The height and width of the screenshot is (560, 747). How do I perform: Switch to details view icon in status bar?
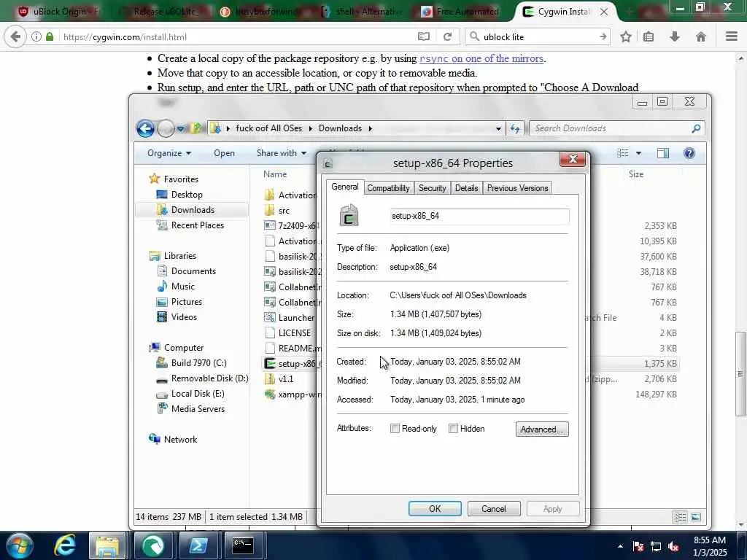point(681,517)
